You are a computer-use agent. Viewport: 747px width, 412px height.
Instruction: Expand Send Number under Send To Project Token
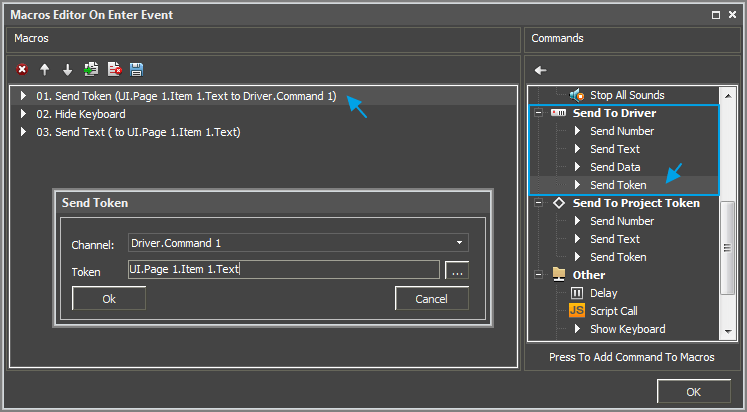pyautogui.click(x=577, y=221)
